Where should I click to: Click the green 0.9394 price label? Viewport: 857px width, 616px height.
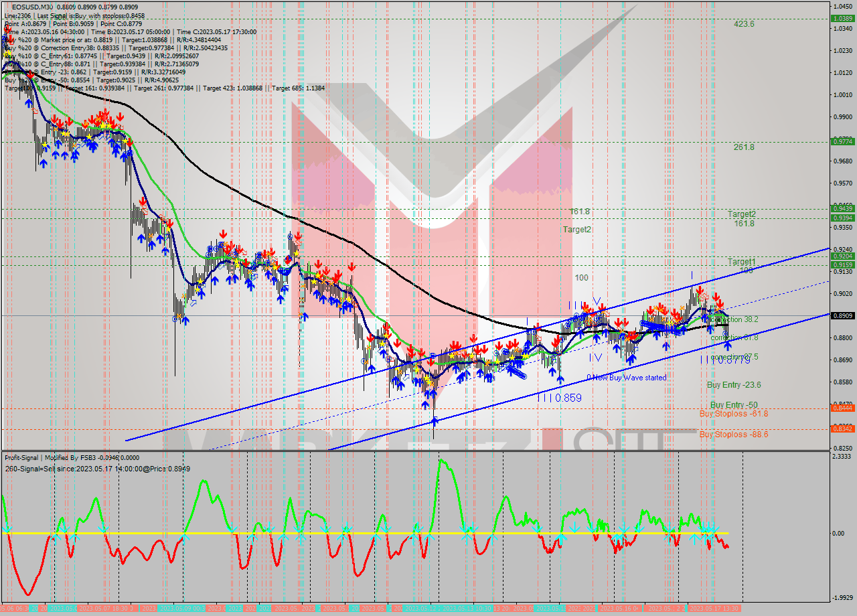click(842, 218)
